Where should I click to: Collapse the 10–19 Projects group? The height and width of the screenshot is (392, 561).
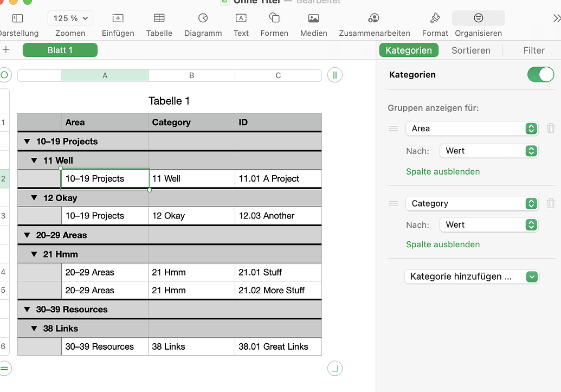[27, 142]
